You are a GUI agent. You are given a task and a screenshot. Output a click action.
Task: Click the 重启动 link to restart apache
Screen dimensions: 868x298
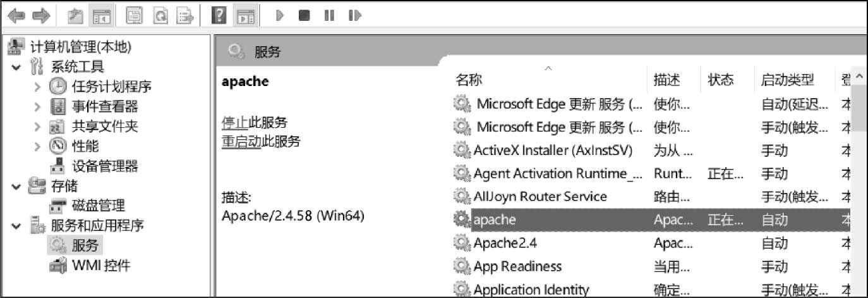pyautogui.click(x=241, y=142)
